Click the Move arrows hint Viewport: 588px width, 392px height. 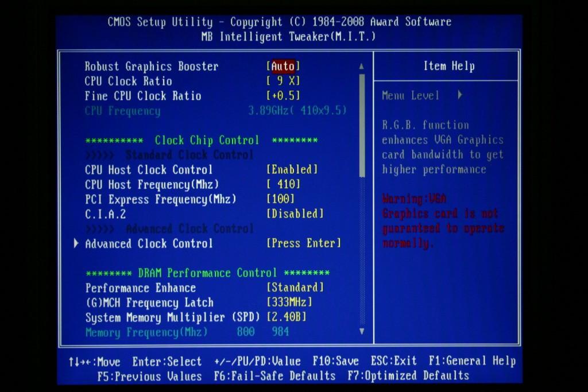click(95, 362)
